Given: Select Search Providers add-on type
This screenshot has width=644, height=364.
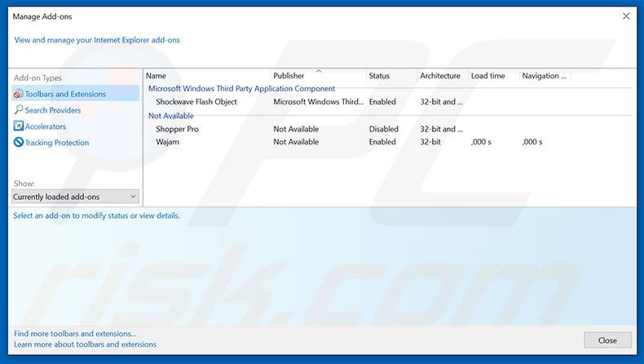Looking at the screenshot, I should (53, 110).
